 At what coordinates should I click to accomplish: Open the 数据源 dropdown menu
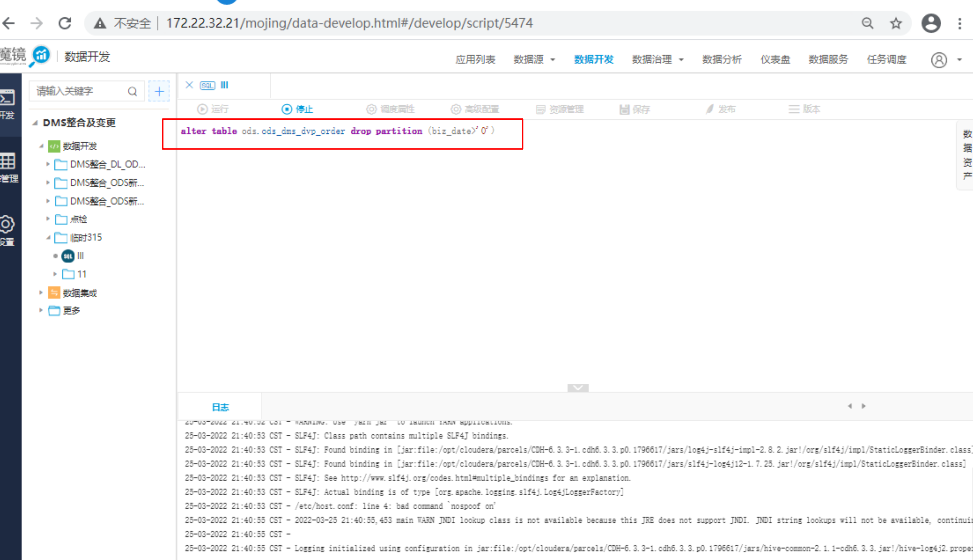click(534, 59)
